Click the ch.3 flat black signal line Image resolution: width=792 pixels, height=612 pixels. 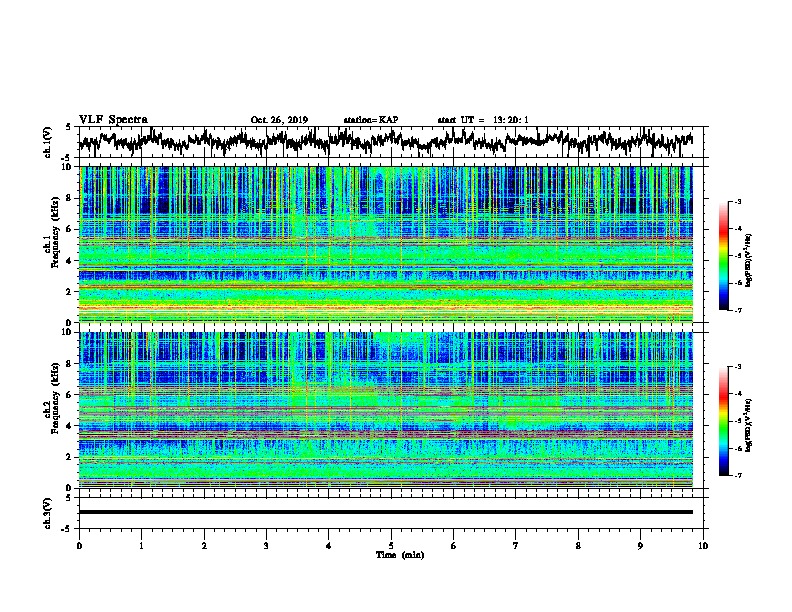(385, 512)
